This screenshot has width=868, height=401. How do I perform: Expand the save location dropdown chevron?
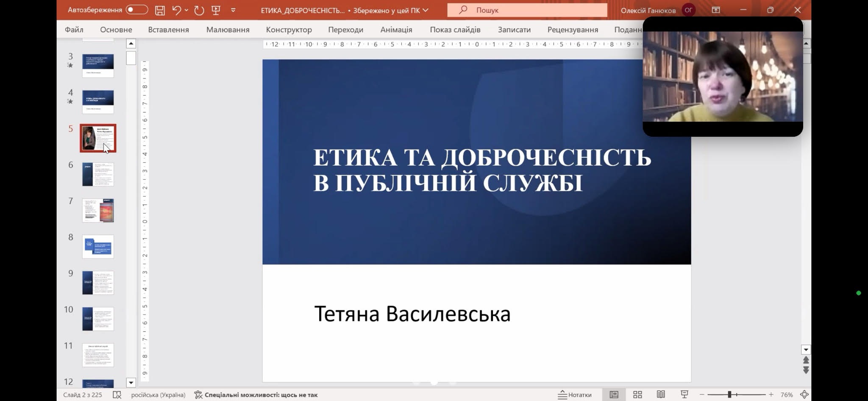426,10
